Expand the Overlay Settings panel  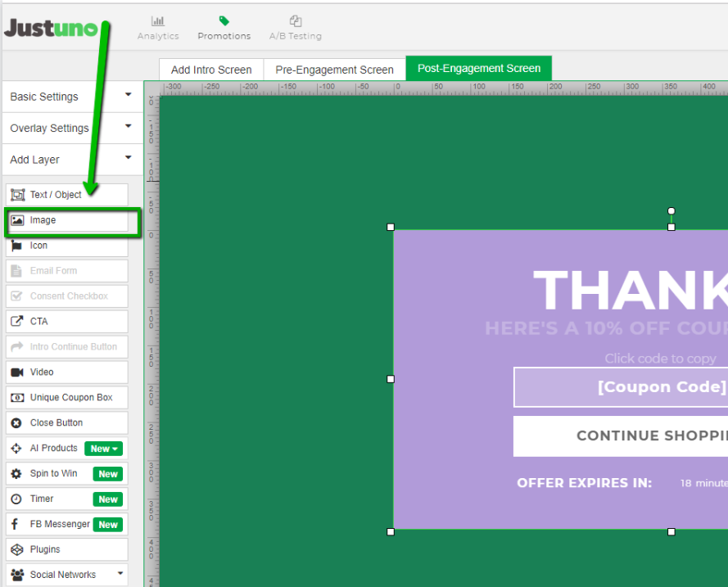70,128
